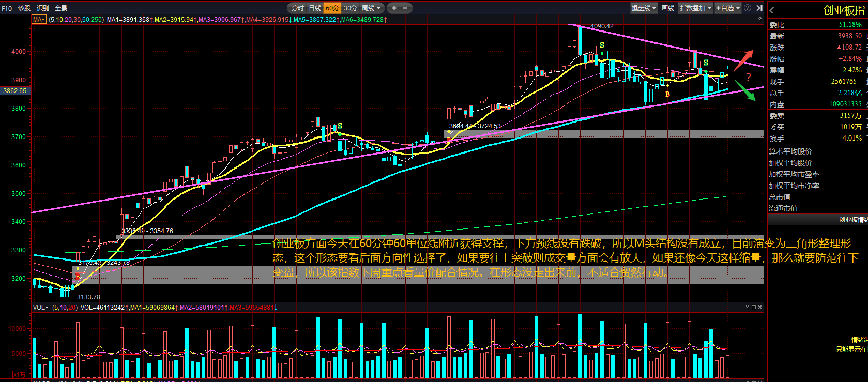This screenshot has height=382, width=868.
Task: Open the VOL indicator selector dropdown
Action: click(x=41, y=308)
